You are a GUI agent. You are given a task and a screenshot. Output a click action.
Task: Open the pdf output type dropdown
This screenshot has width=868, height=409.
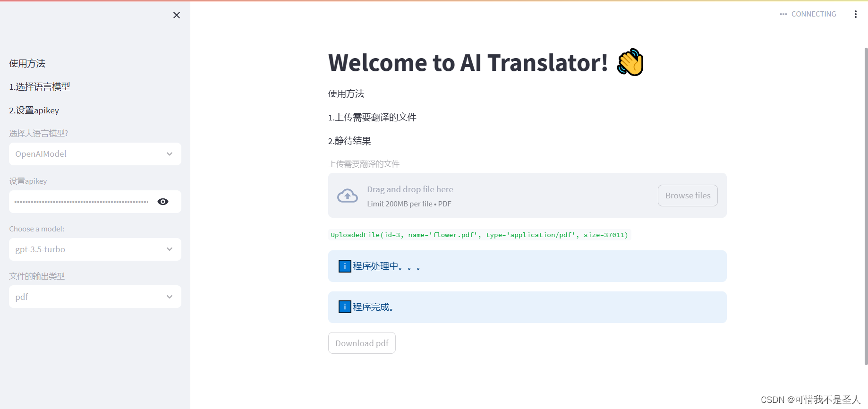95,297
